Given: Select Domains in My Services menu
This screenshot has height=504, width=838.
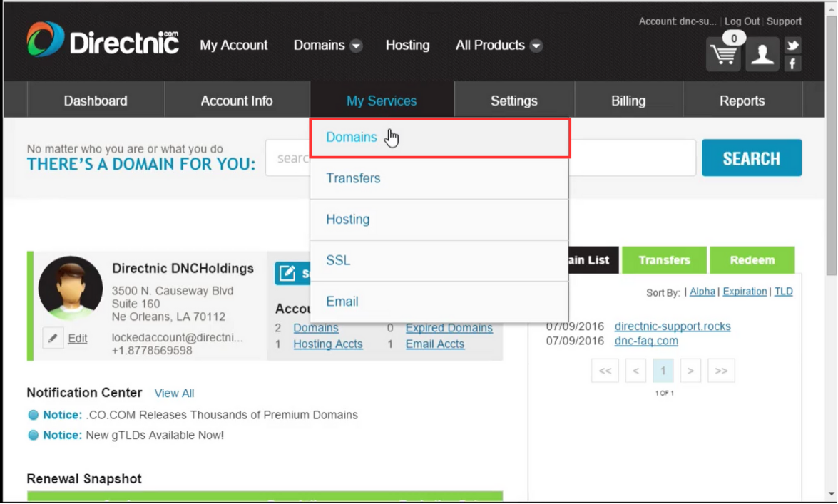Looking at the screenshot, I should pyautogui.click(x=439, y=138).
